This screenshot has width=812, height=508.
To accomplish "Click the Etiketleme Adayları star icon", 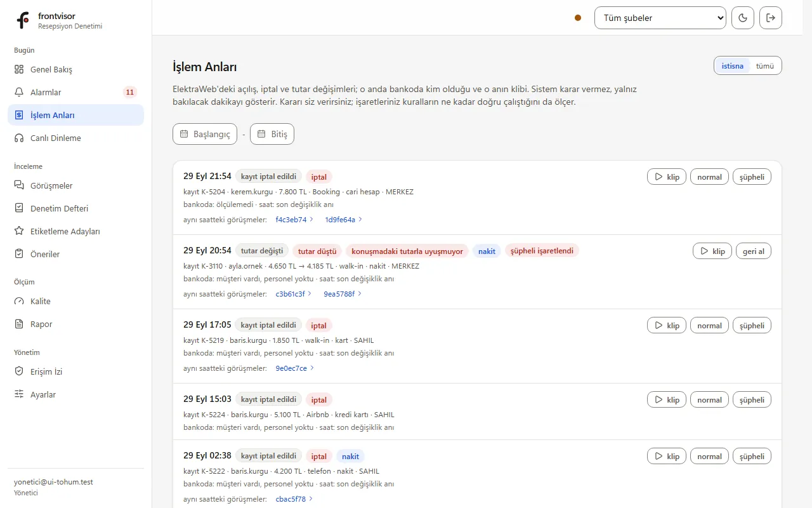I will (x=19, y=231).
